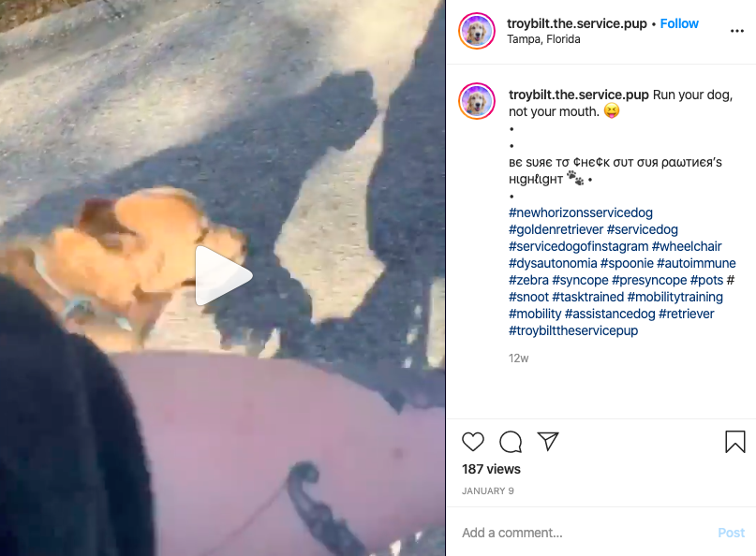Open the #goldenretriever hashtag
The width and height of the screenshot is (756, 556).
click(x=556, y=230)
